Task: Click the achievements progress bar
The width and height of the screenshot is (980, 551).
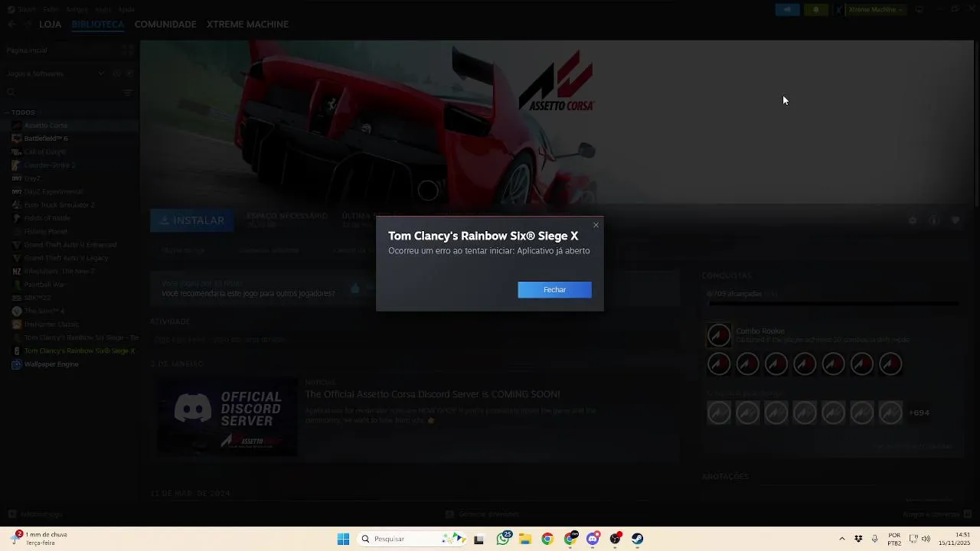Action: tap(833, 304)
